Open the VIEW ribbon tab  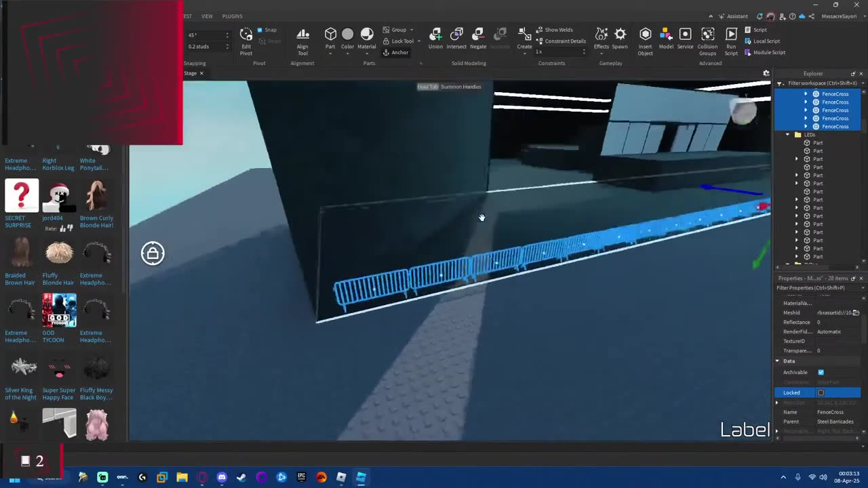pyautogui.click(x=207, y=16)
